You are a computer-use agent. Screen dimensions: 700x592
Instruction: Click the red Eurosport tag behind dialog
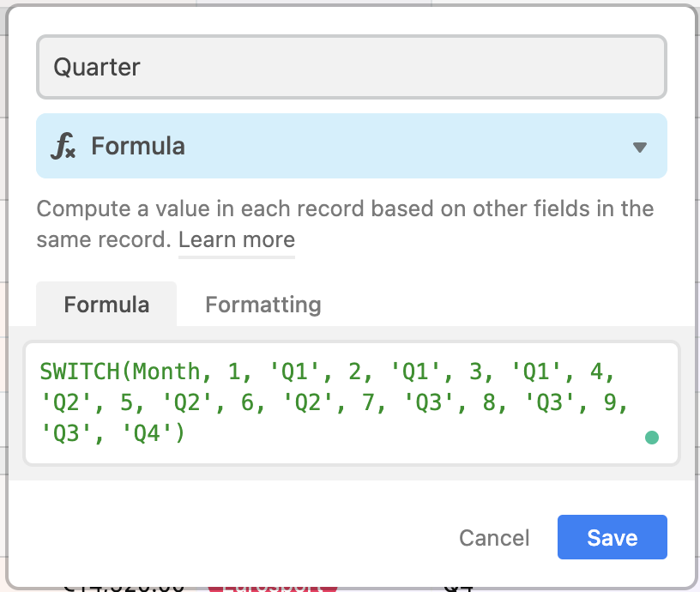pyautogui.click(x=273, y=588)
